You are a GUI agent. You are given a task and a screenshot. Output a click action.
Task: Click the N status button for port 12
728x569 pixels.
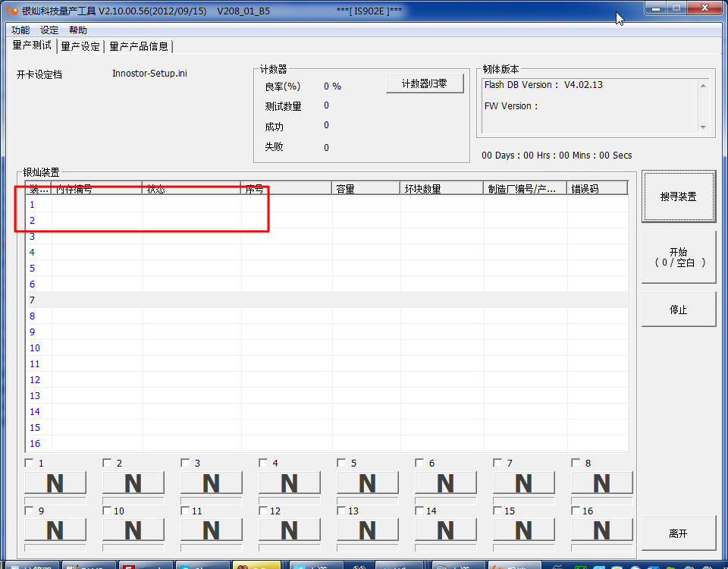pyautogui.click(x=289, y=530)
